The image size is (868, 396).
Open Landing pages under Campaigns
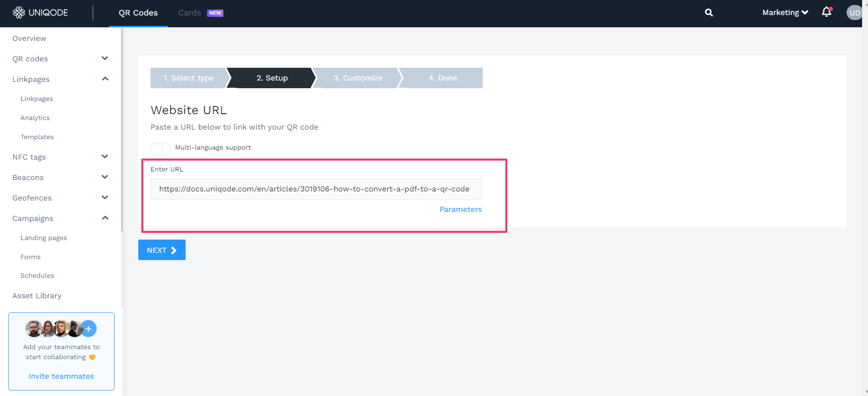point(44,238)
